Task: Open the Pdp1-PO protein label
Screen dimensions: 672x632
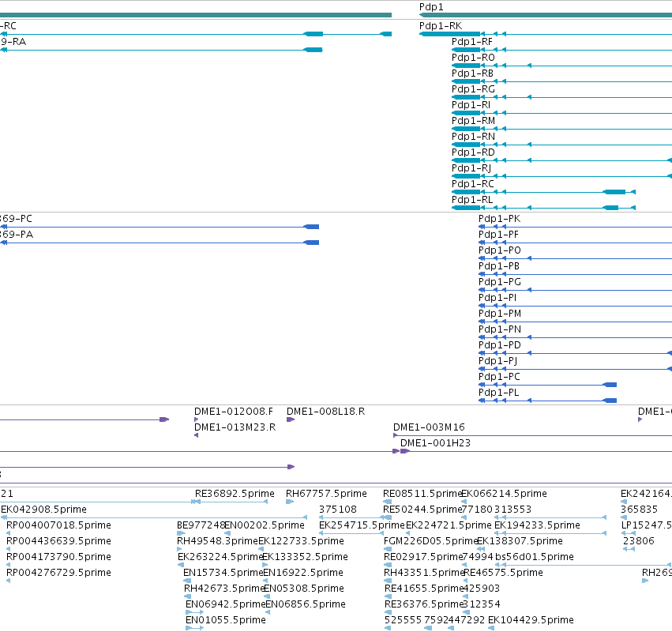Action: (500, 250)
